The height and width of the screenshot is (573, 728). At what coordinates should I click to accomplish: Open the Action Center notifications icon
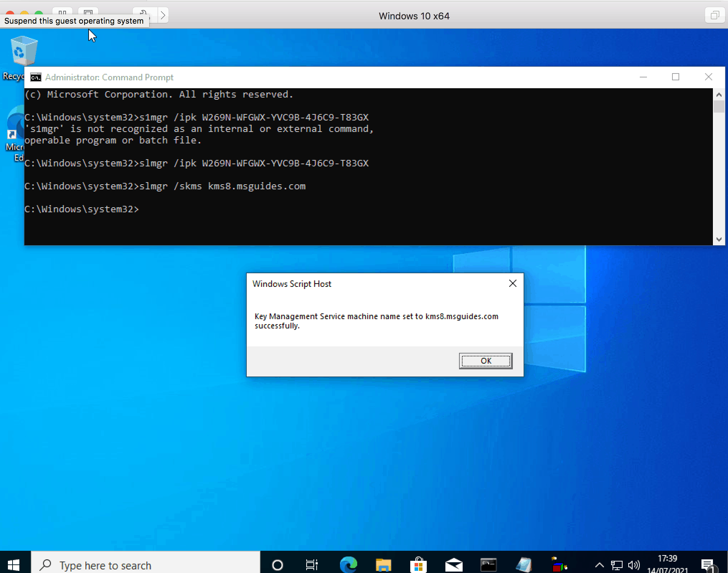coord(709,565)
